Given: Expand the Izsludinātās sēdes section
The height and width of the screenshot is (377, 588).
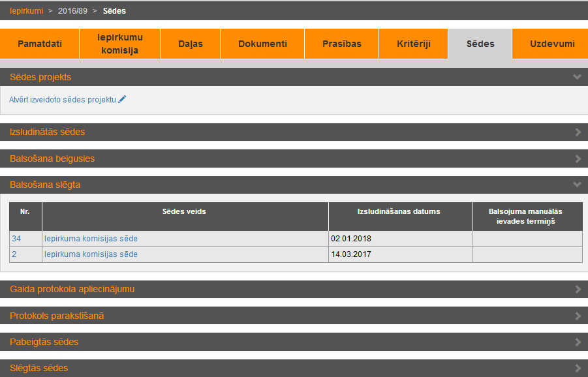Looking at the screenshot, I should click(577, 132).
